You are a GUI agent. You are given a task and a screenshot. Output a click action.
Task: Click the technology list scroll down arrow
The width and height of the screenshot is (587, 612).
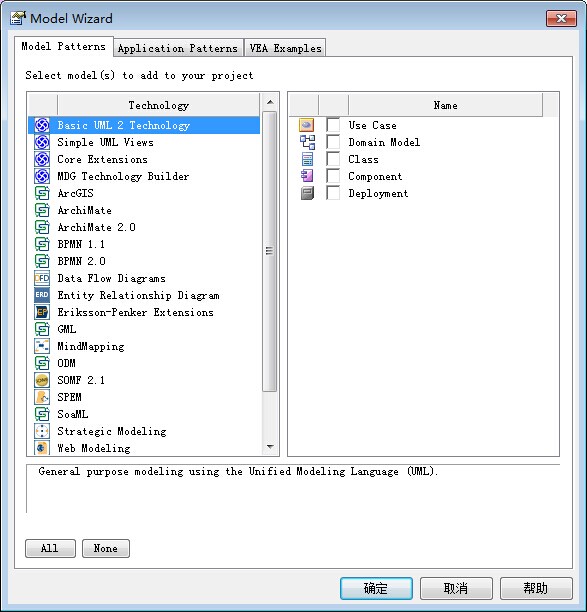(x=270, y=447)
